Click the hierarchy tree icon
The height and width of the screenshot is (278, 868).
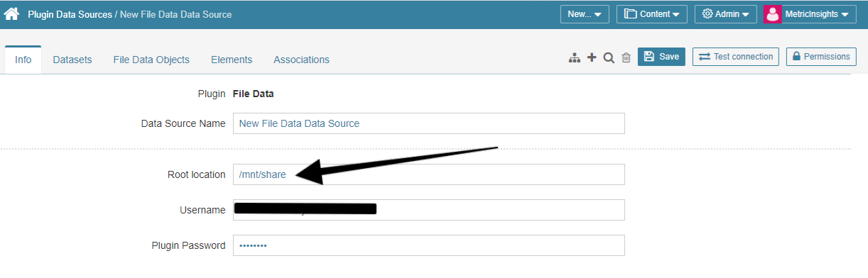(575, 57)
